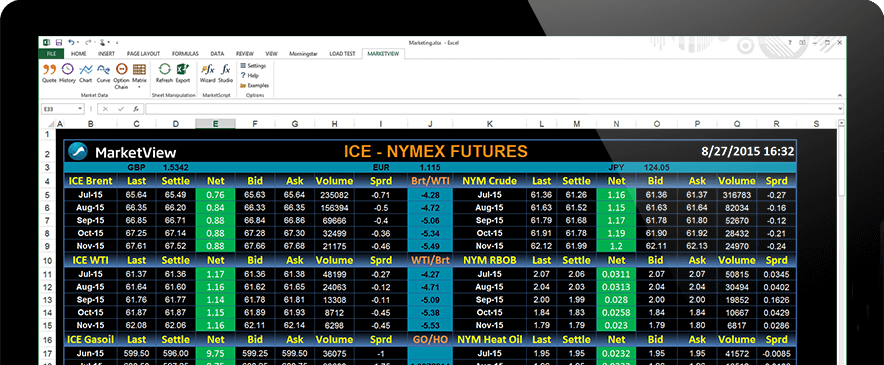Click the Name Box showing E33
This screenshot has height=365, width=884.
point(58,109)
